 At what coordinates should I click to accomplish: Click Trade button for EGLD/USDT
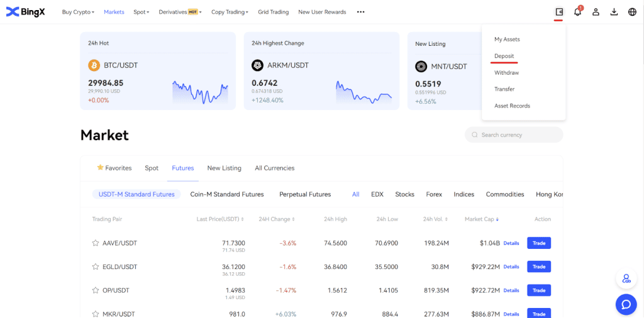[539, 266]
